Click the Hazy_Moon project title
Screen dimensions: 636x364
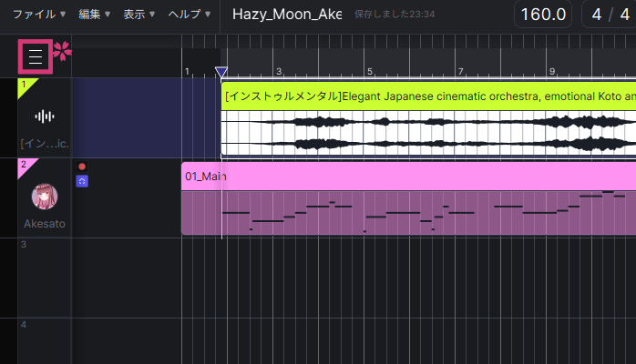point(286,15)
